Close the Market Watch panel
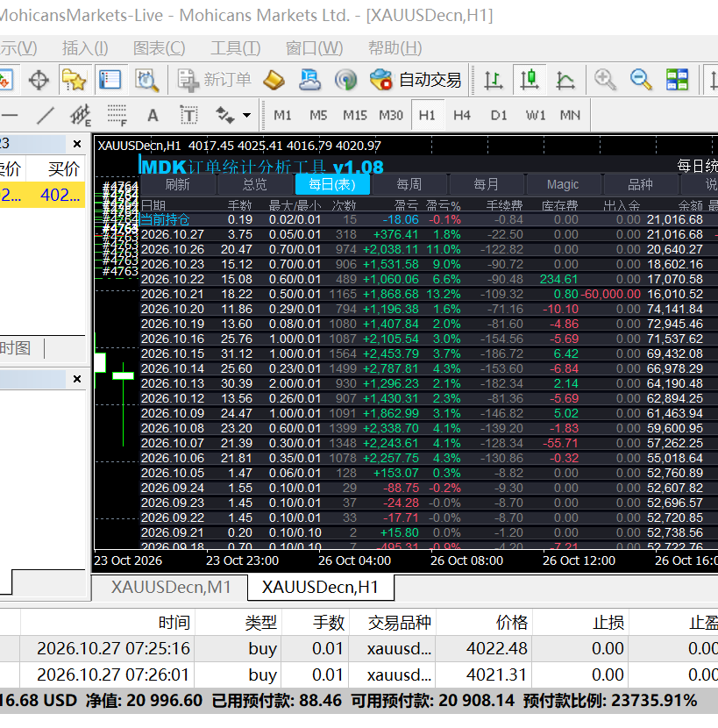 coord(77,144)
